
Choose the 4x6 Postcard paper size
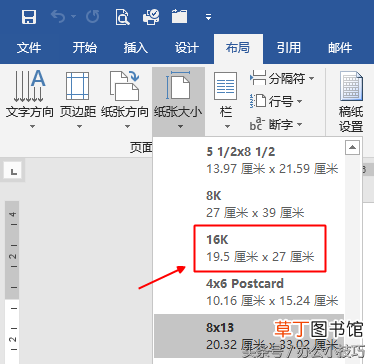point(249,292)
